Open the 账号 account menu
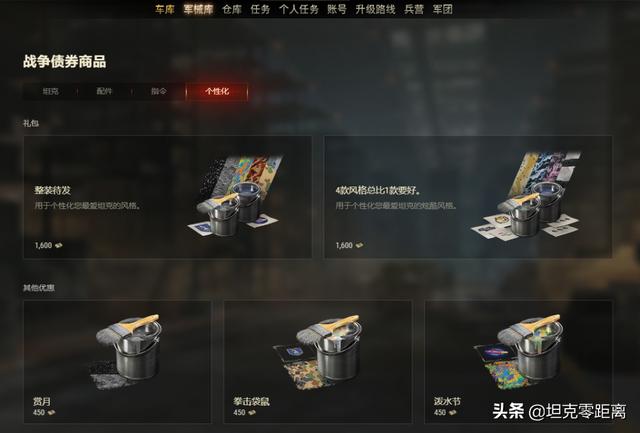 [337, 9]
